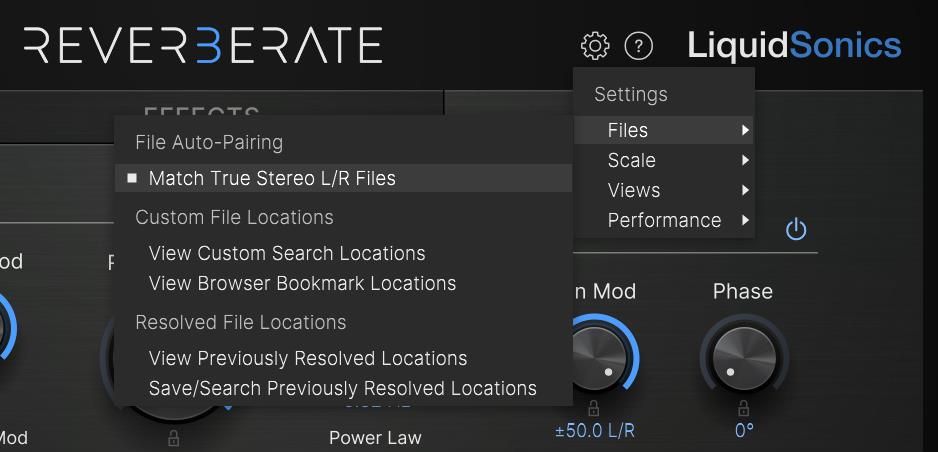Choose View Previously Resolved Locations

click(343, 359)
